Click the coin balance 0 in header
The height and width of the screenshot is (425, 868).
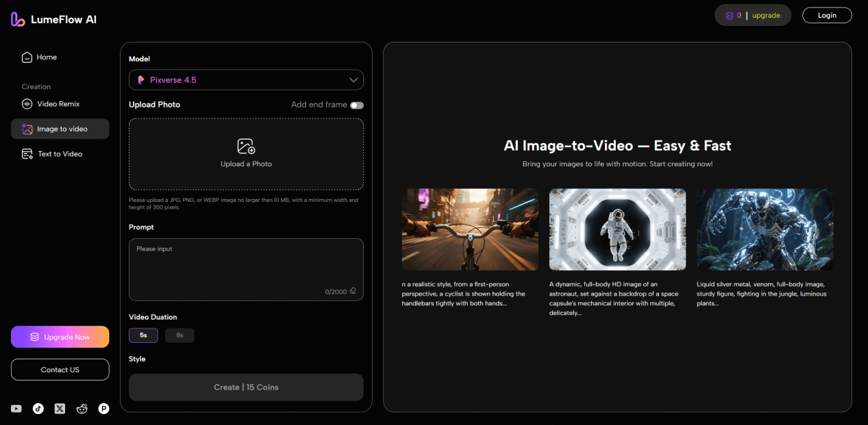point(739,15)
